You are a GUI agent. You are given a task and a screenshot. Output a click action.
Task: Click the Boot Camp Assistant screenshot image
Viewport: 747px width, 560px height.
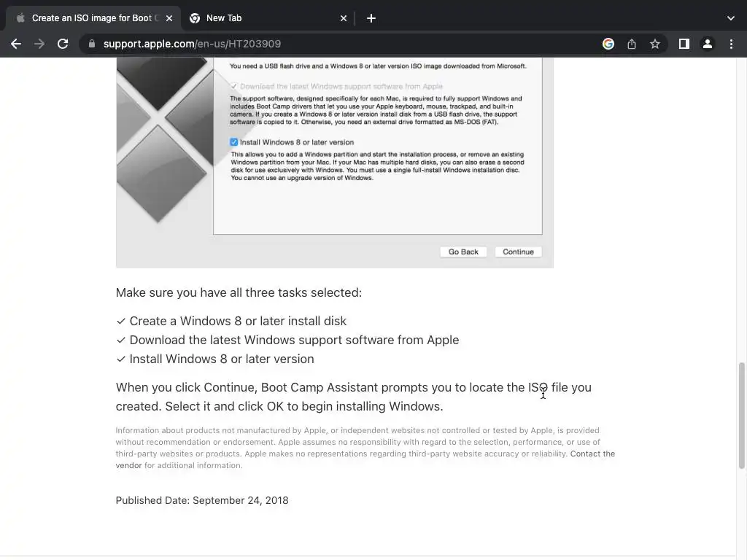(x=334, y=163)
